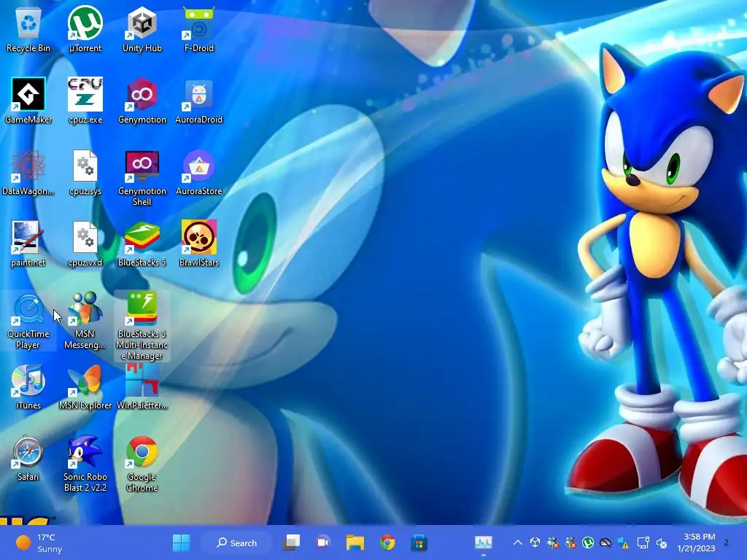This screenshot has width=747, height=560.
Task: Select the MSN Explorer desktop shortcut
Action: point(85,386)
